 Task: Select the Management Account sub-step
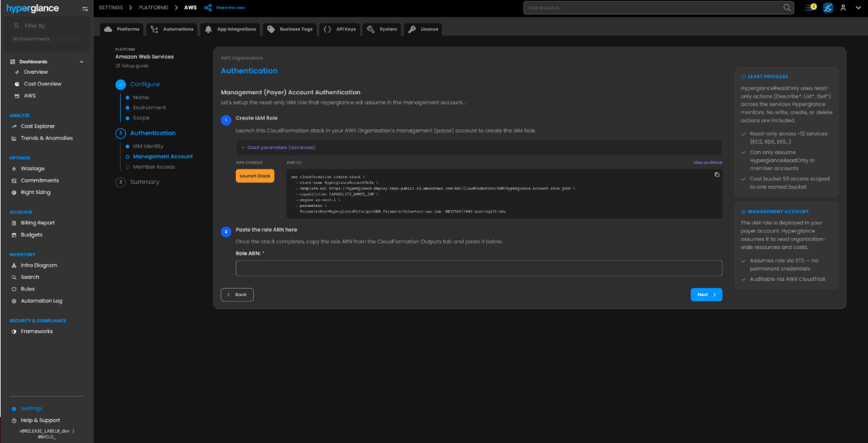click(159, 156)
